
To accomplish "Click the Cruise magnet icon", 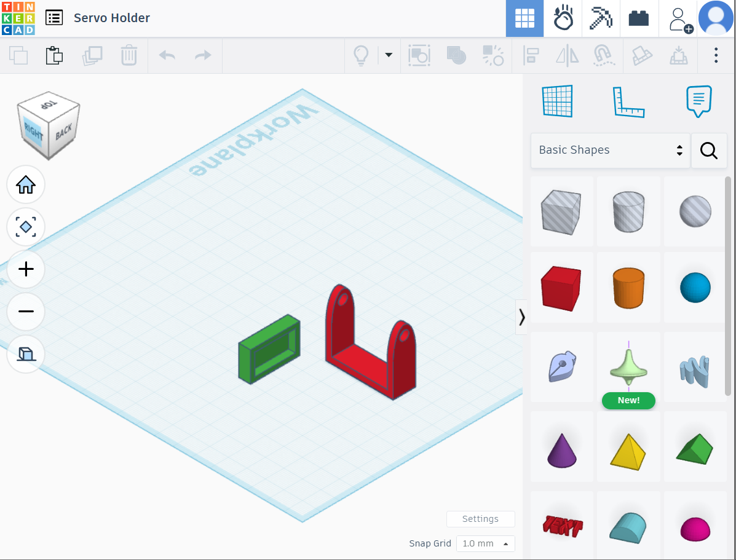I will pos(604,55).
